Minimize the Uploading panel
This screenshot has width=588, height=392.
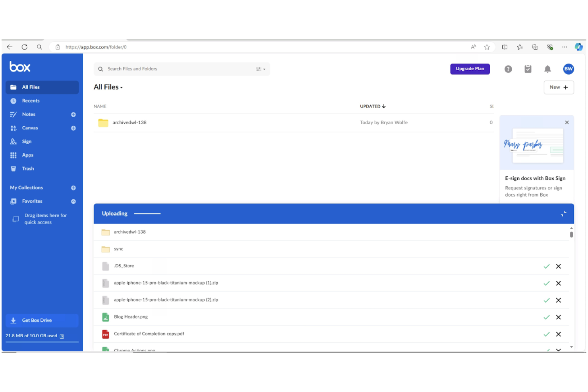click(x=563, y=214)
